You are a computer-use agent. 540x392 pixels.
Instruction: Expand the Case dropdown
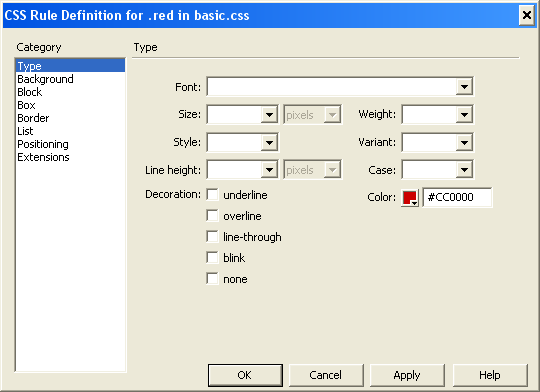click(464, 170)
